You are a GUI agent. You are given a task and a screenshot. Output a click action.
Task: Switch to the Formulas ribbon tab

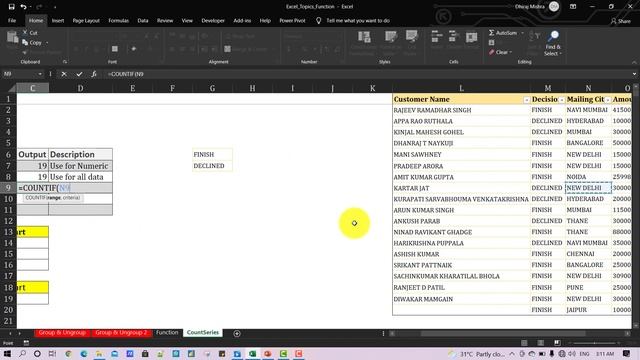click(118, 20)
